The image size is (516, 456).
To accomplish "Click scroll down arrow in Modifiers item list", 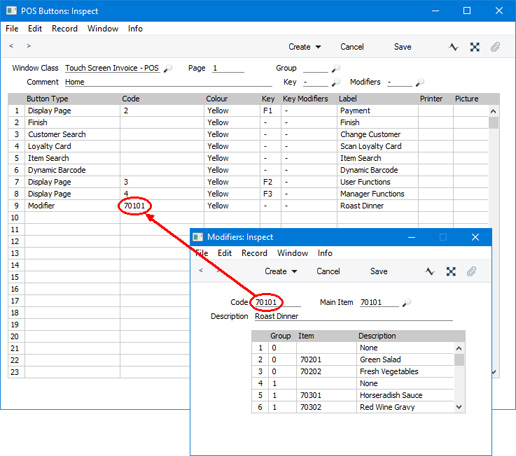I will [459, 407].
